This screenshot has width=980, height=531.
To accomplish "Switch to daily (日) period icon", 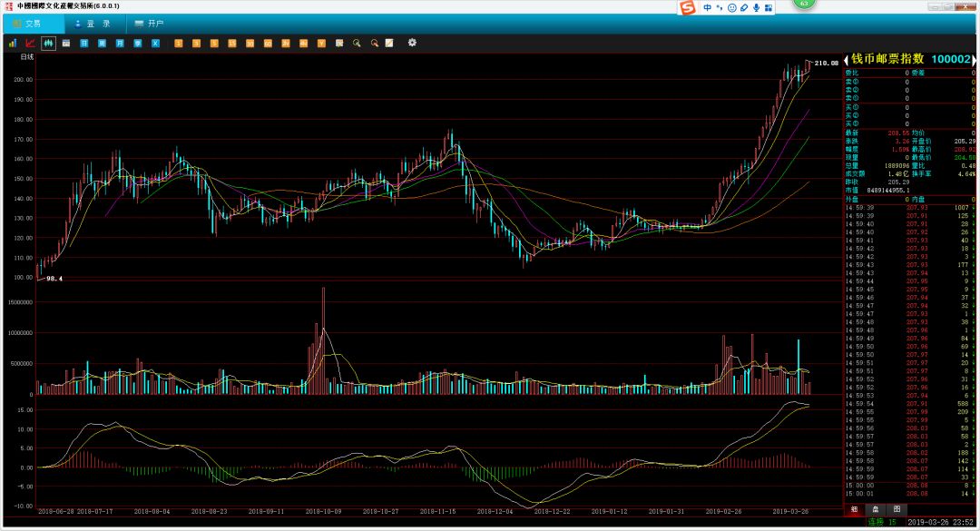I will pos(83,44).
